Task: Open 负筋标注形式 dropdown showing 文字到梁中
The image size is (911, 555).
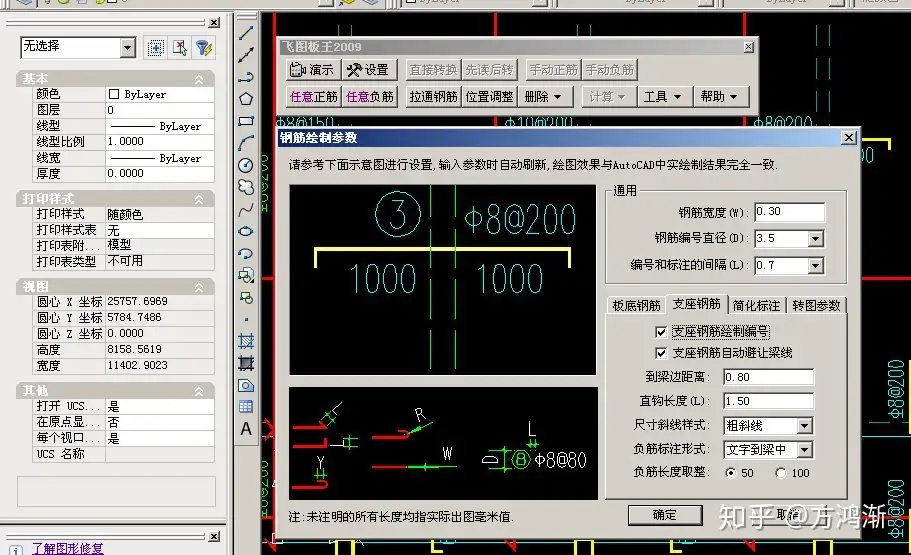Action: [804, 449]
